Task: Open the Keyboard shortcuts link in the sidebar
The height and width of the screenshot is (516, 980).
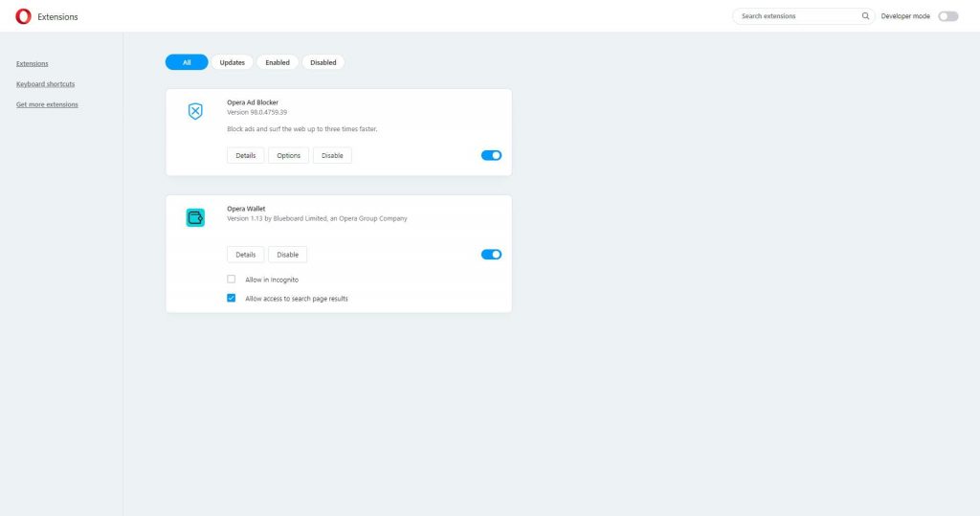Action: tap(45, 84)
